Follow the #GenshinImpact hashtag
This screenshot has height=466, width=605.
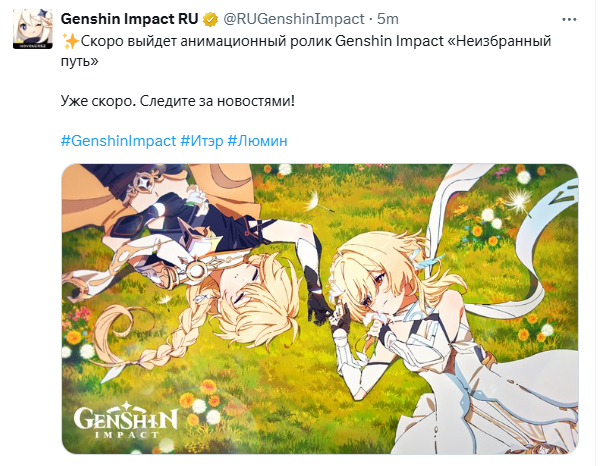118,141
